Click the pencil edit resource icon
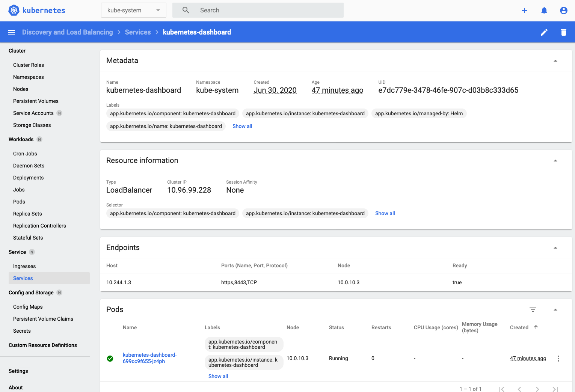Viewport: 575px width, 392px height. pos(544,32)
